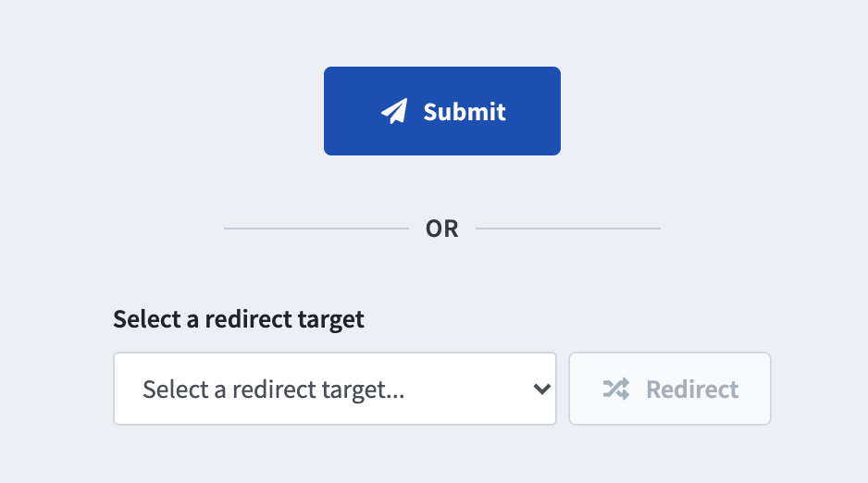Click the word 'Submit' inside blue button
The width and height of the screenshot is (868, 483).
point(465,112)
